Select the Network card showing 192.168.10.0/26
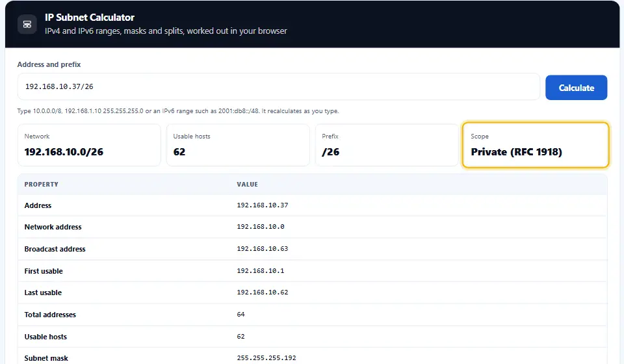Viewport: 624px width, 364px height. point(89,145)
